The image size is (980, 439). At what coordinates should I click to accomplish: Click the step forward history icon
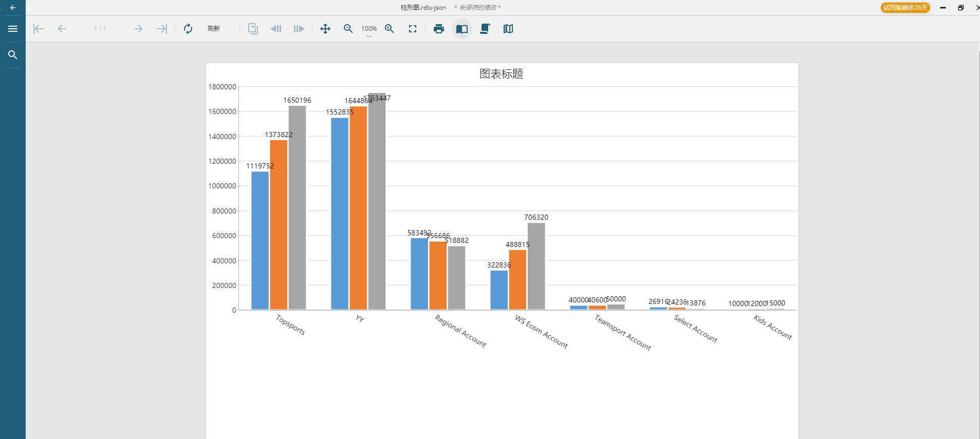[x=299, y=29]
